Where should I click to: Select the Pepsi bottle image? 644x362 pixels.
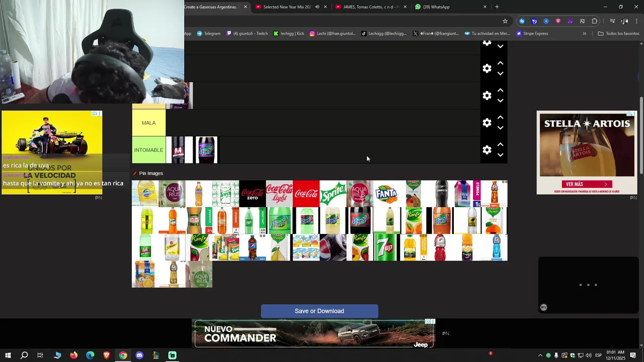253,247
